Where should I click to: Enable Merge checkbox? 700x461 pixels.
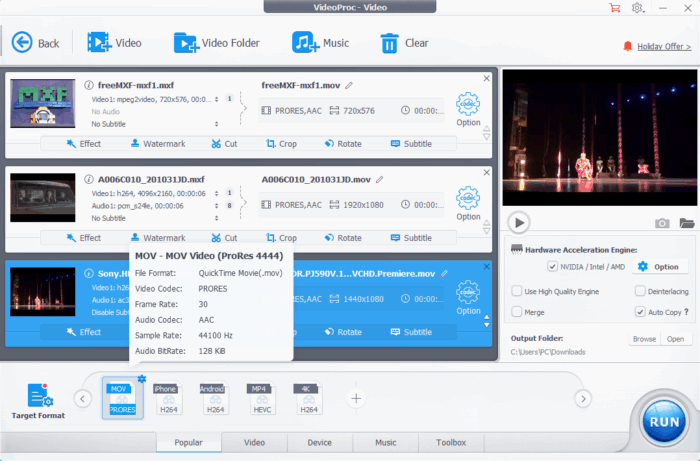click(x=517, y=311)
